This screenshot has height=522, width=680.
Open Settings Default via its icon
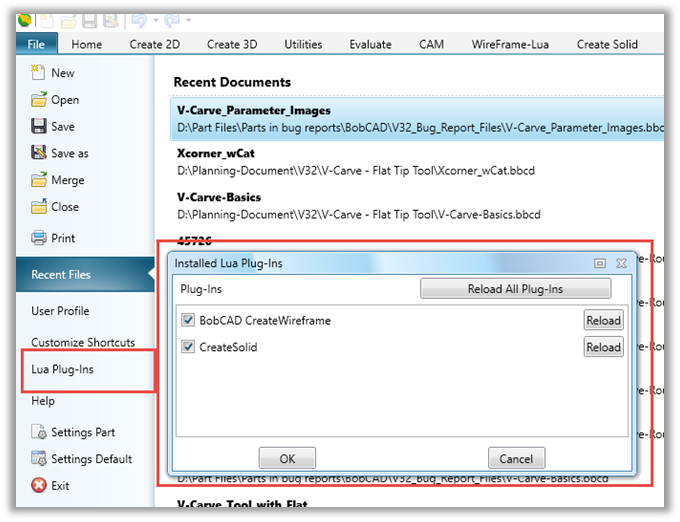(x=38, y=459)
